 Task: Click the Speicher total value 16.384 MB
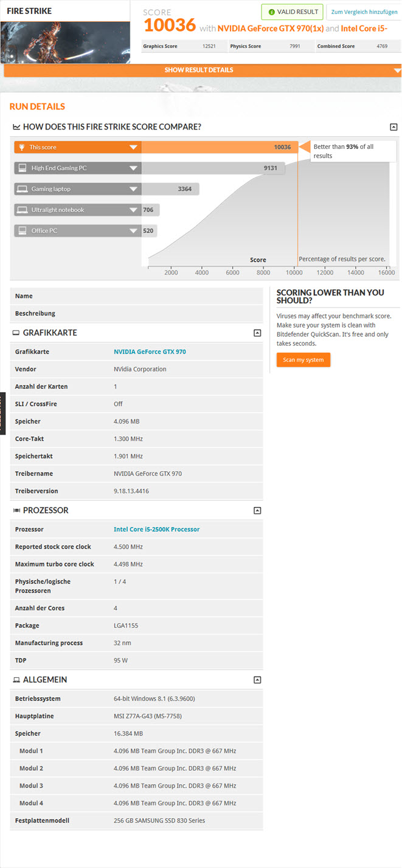pyautogui.click(x=128, y=734)
